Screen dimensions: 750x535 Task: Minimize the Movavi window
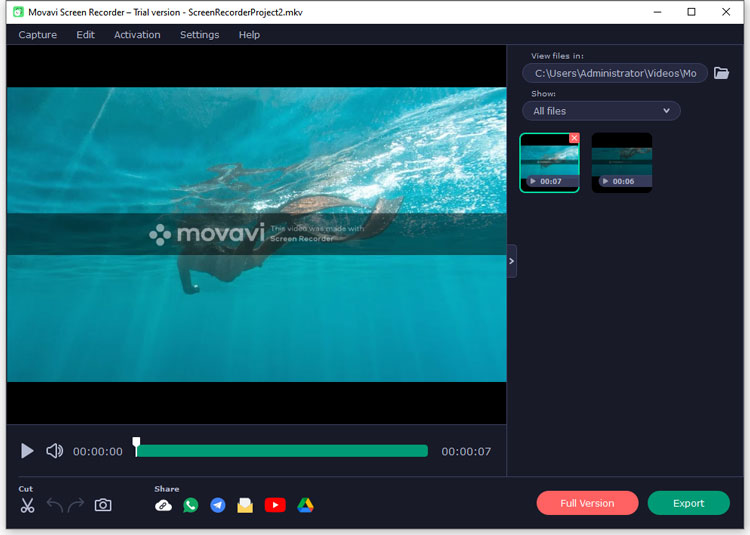click(x=658, y=12)
